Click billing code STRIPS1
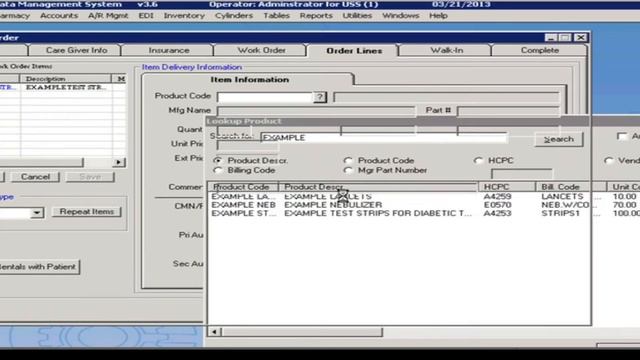Viewport: 640px width, 360px height. [560, 213]
